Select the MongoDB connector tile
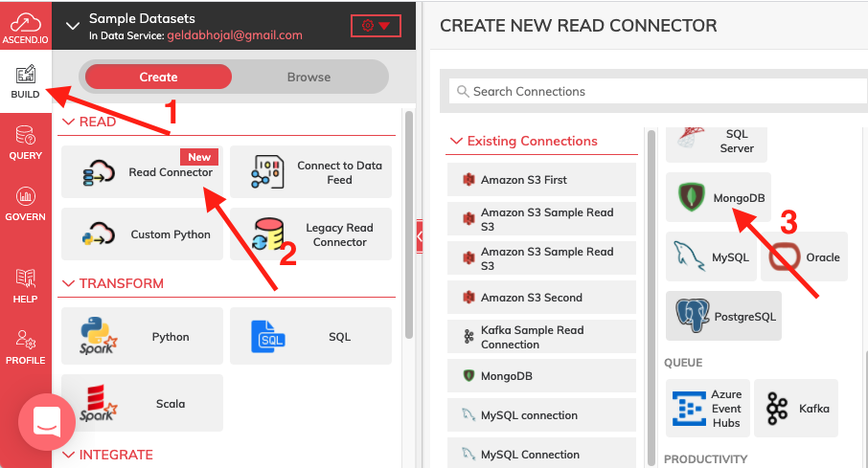868x468 pixels. [719, 197]
